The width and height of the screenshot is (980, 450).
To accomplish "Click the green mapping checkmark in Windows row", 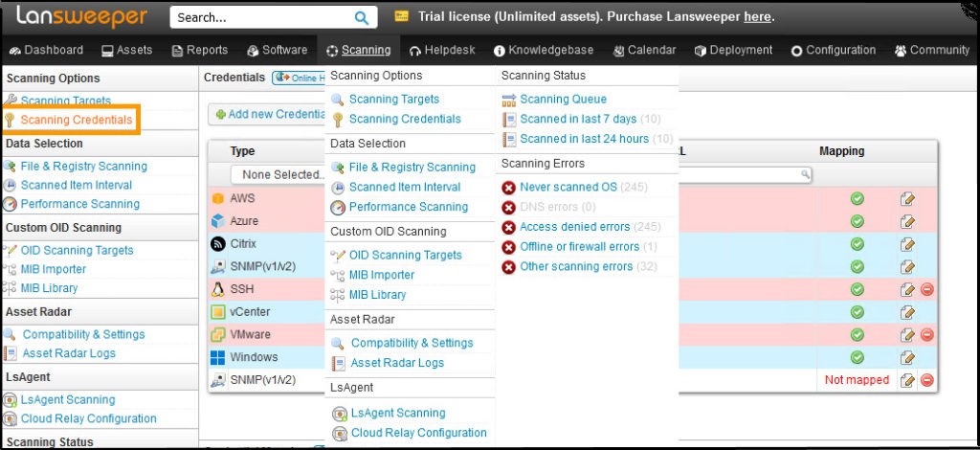I will pyautogui.click(x=857, y=357).
